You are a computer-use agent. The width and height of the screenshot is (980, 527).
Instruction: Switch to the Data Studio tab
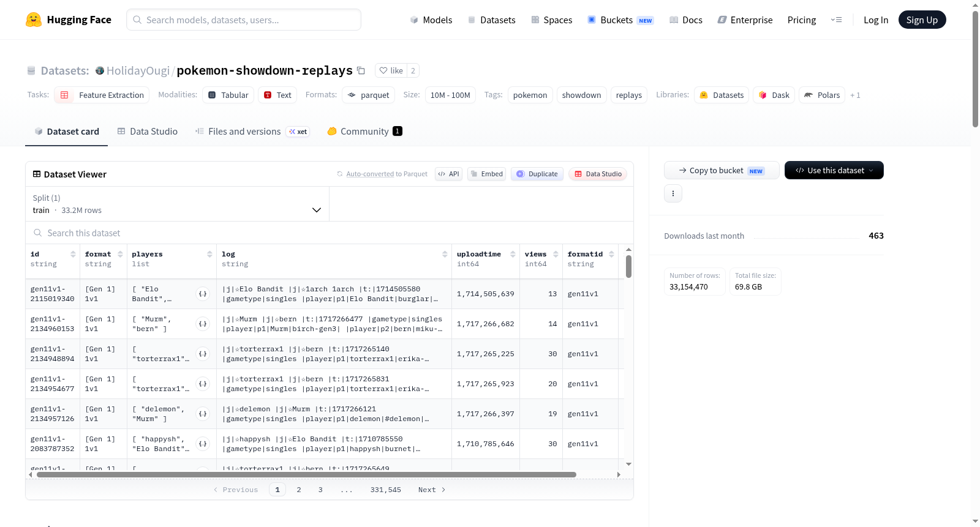[x=147, y=131]
